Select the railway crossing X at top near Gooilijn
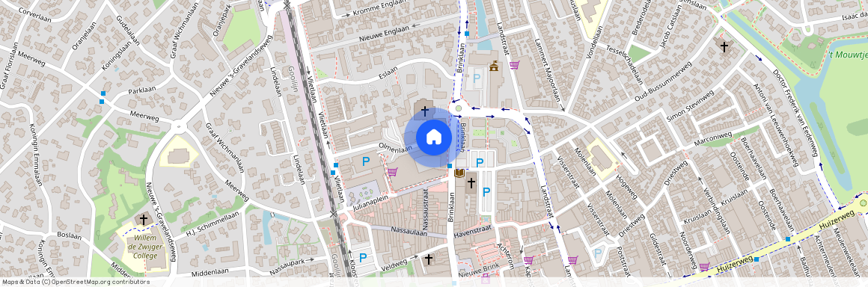The width and height of the screenshot is (868, 287). pyautogui.click(x=287, y=5)
